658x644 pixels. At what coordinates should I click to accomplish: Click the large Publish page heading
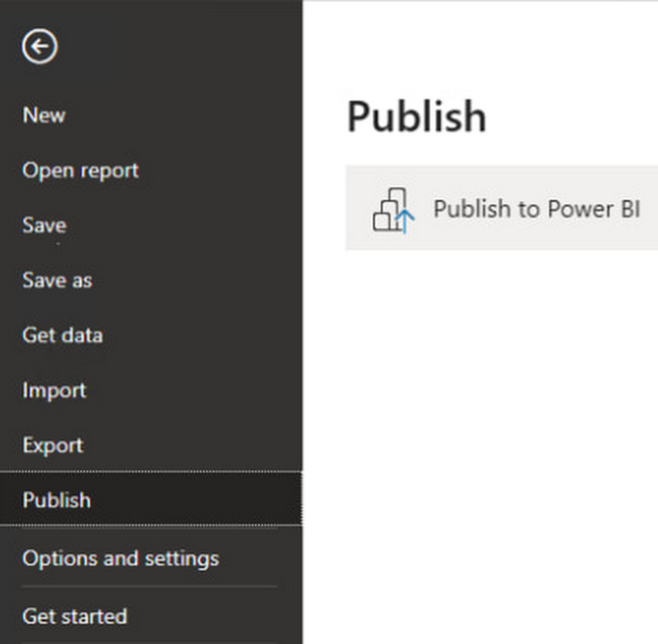pyautogui.click(x=417, y=117)
